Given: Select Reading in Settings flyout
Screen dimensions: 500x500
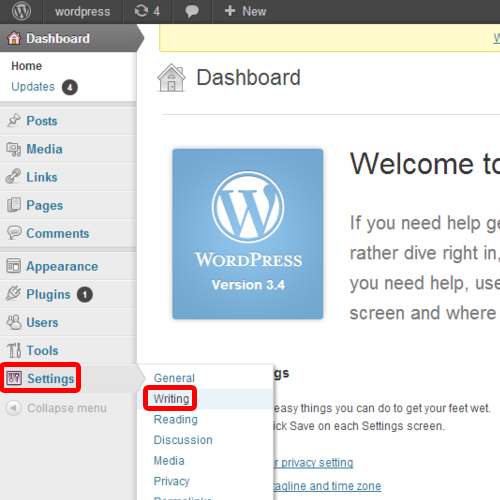Looking at the screenshot, I should click(x=176, y=419).
